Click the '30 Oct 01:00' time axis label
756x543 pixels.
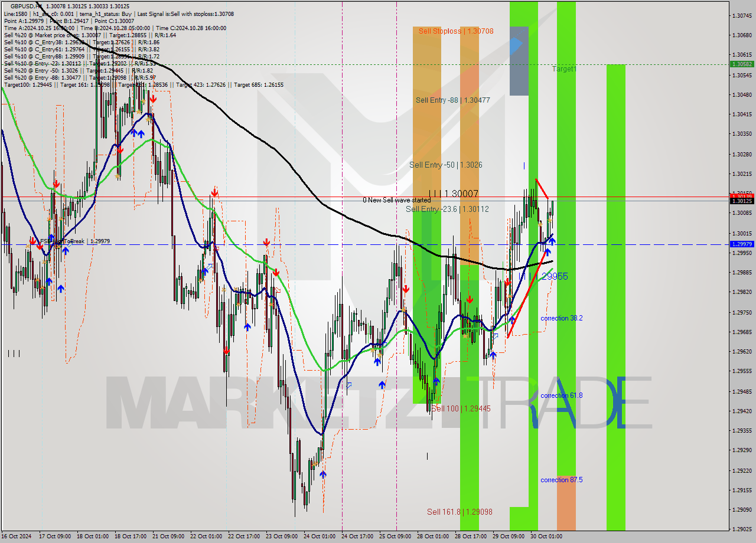point(546,537)
